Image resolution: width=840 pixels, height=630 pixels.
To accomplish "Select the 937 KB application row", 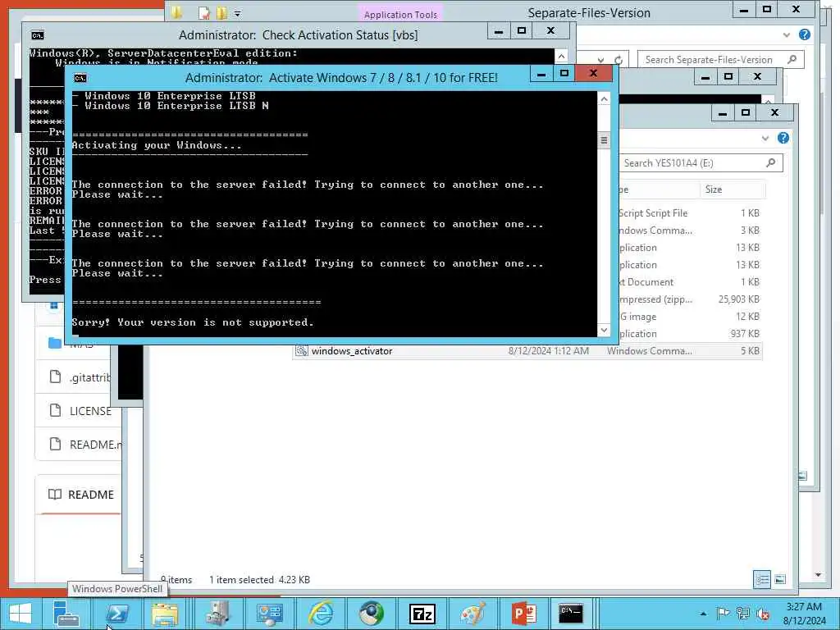I will point(690,334).
